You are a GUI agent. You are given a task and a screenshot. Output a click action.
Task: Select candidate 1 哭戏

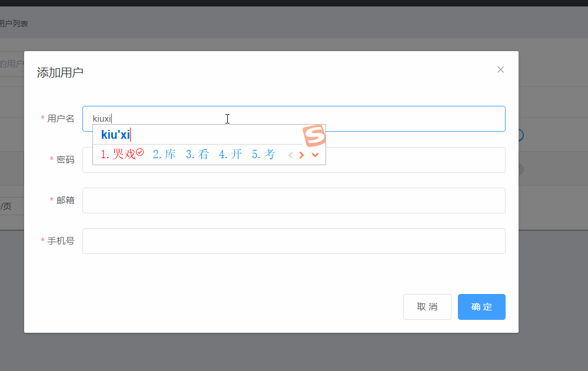coord(118,154)
